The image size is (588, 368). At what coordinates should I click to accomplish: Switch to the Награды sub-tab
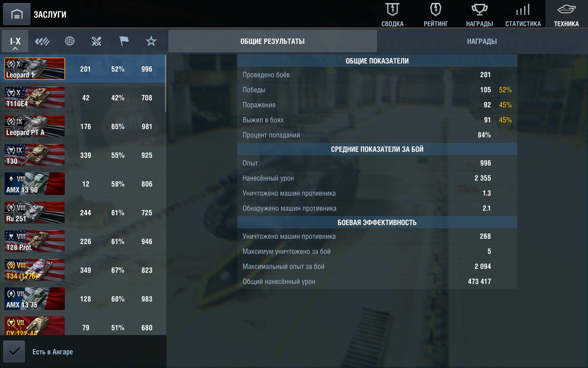(x=482, y=41)
